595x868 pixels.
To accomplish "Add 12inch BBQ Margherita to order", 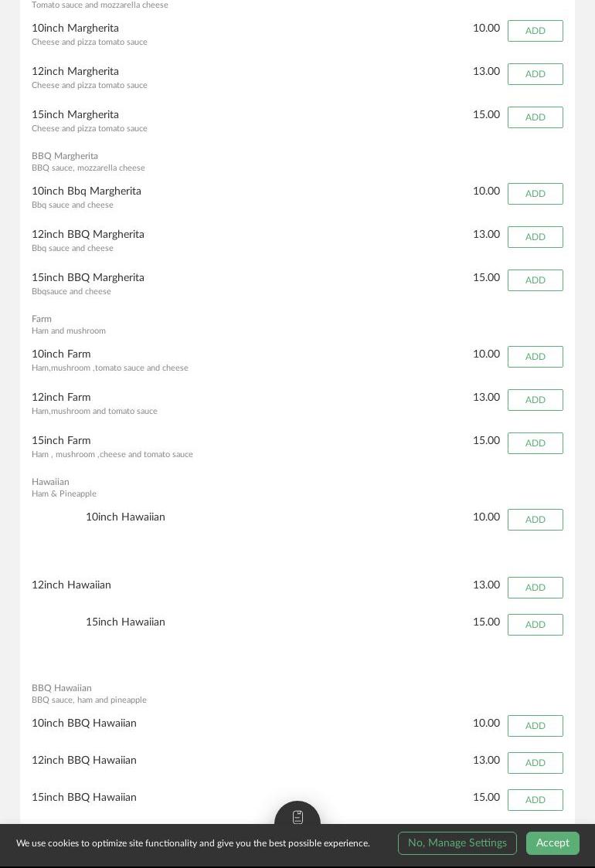I will pyautogui.click(x=535, y=237).
